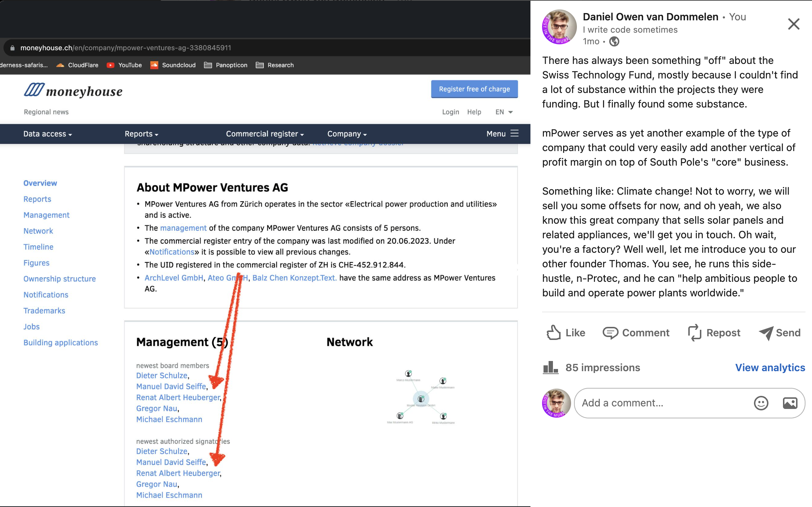This screenshot has height=507, width=812.
Task: Click the add photo icon in comment box
Action: pyautogui.click(x=790, y=403)
